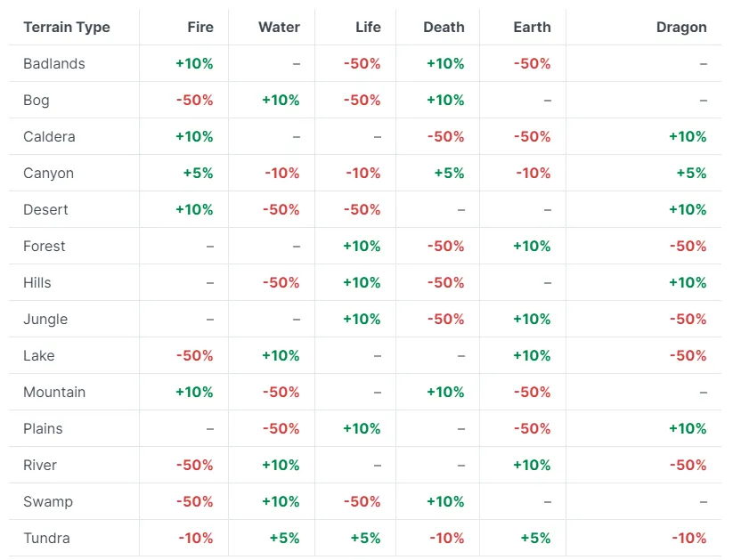733x560 pixels.
Task: Click Tundra's -10% Fire value
Action: (x=195, y=538)
